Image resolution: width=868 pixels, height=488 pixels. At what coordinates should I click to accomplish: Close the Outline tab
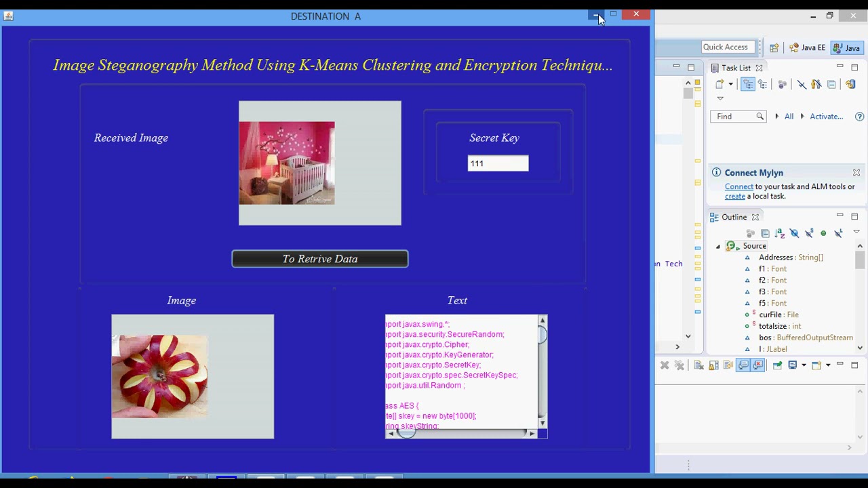click(755, 217)
